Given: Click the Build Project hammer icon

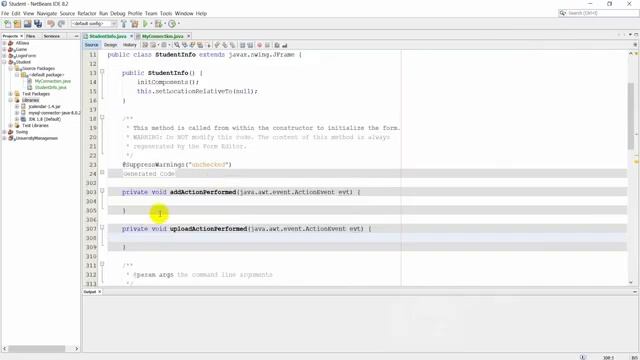Looking at the screenshot, I should tap(124, 24).
